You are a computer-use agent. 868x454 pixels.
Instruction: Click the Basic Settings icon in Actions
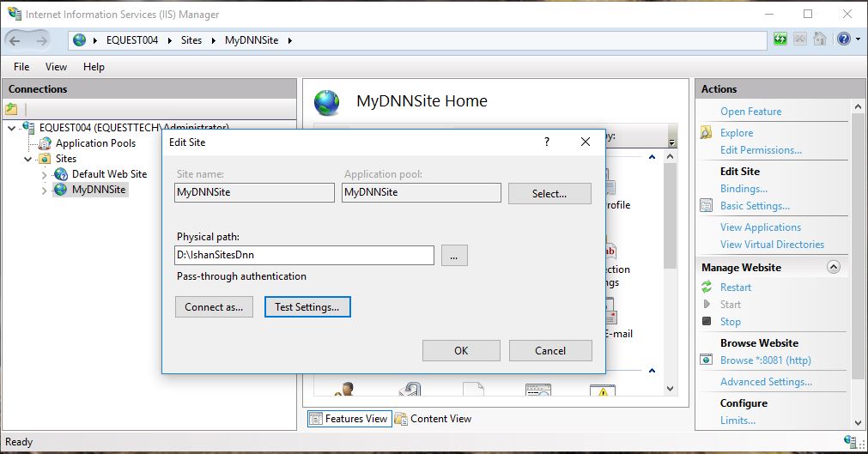[707, 205]
